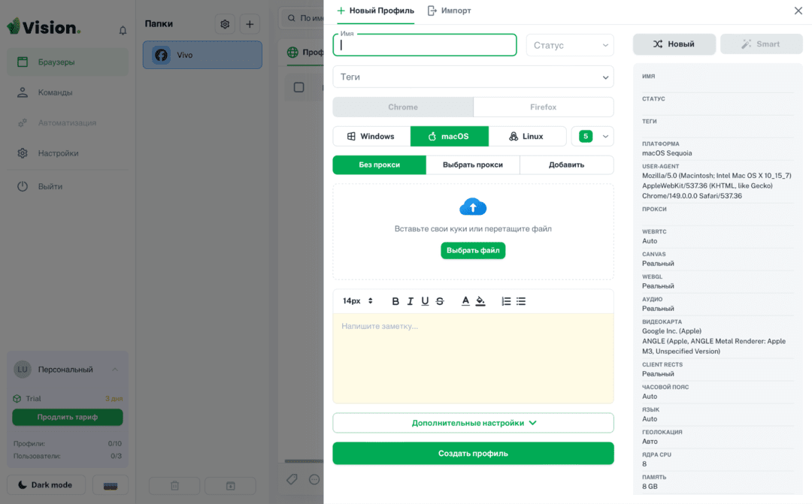The width and height of the screenshot is (812, 504).
Task: Click the globe icon in profiles header
Action: tap(292, 53)
